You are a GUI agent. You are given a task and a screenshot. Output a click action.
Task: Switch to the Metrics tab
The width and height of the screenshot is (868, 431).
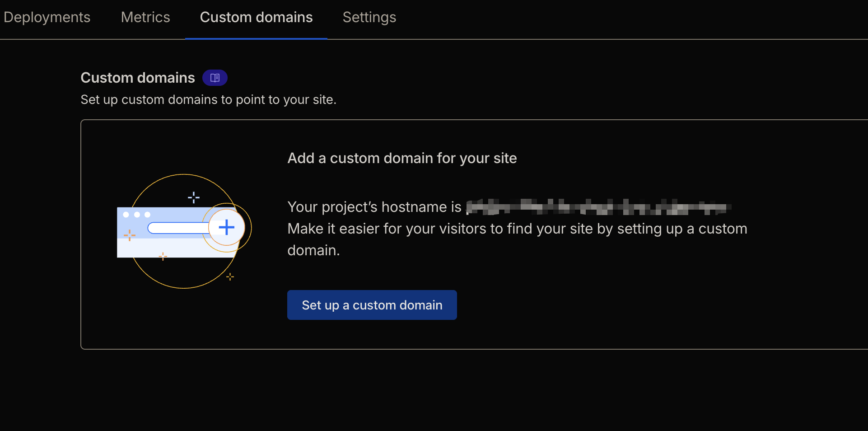coord(145,17)
